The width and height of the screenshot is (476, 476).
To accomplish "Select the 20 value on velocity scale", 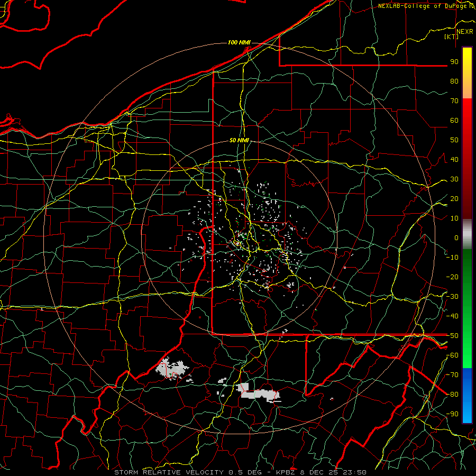I will tap(454, 199).
